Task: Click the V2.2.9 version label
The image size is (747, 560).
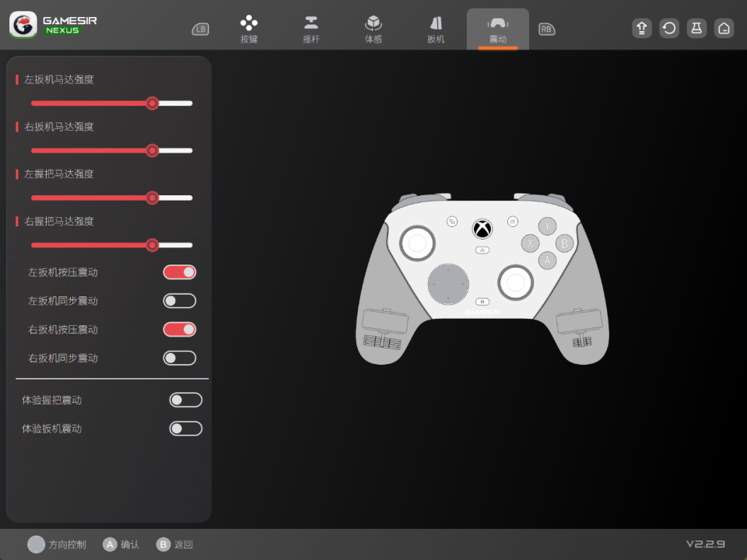Action: [x=706, y=544]
